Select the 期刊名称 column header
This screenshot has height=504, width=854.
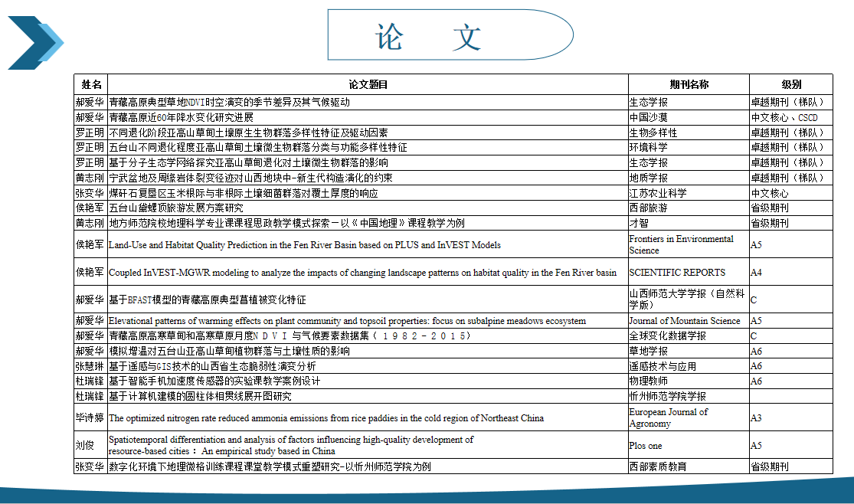coord(689,84)
